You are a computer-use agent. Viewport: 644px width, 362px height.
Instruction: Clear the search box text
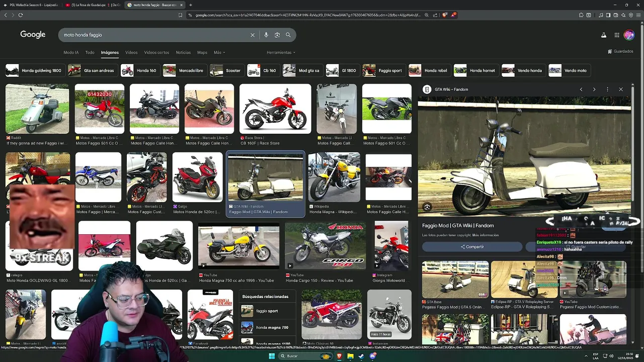tap(253, 35)
